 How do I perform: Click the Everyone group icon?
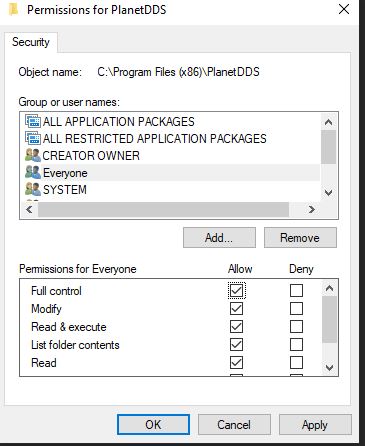33,172
